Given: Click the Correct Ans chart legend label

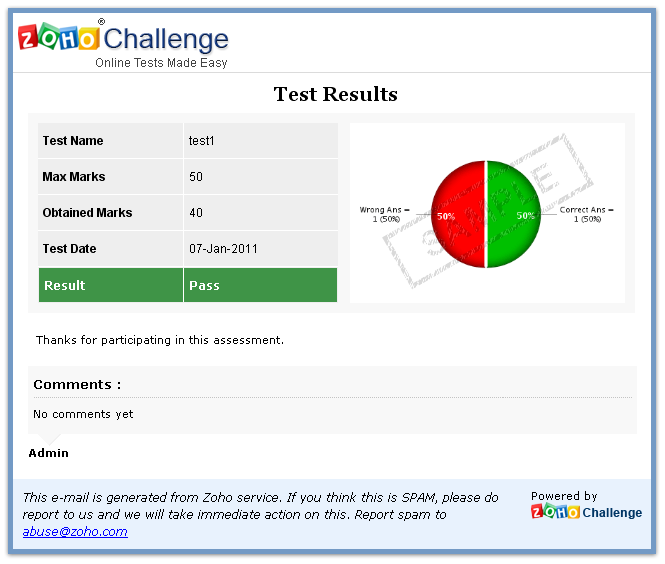Looking at the screenshot, I should coord(587,214).
